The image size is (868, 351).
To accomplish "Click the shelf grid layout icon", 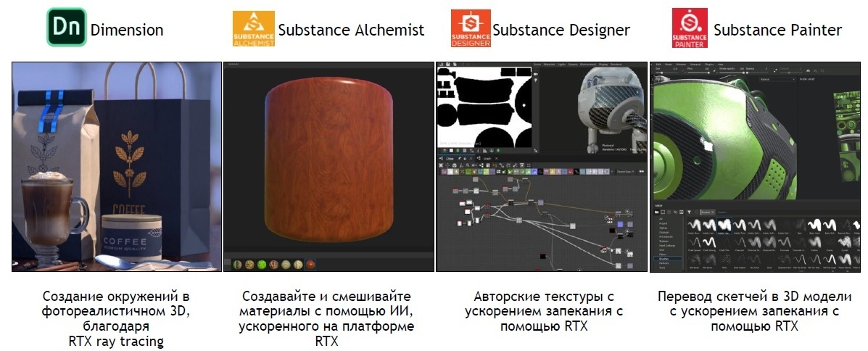I will click(x=681, y=212).
